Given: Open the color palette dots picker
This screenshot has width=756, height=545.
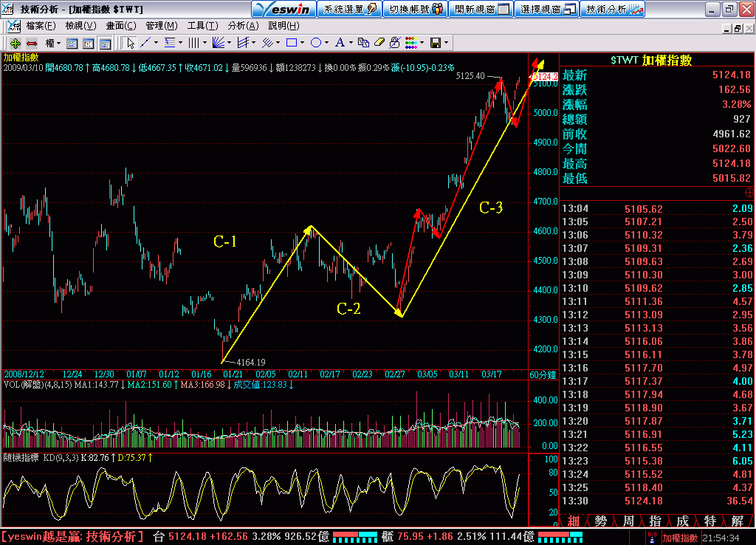Looking at the screenshot, I should 411,44.
